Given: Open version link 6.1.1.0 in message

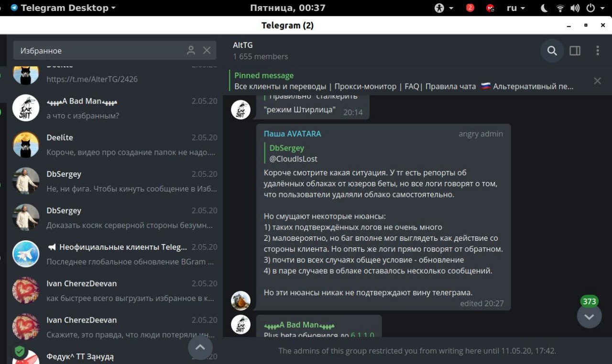Looking at the screenshot, I should [362, 335].
